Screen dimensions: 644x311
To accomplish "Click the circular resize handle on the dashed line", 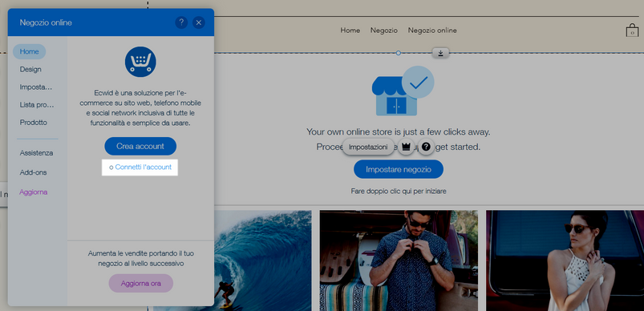I will click(x=398, y=53).
